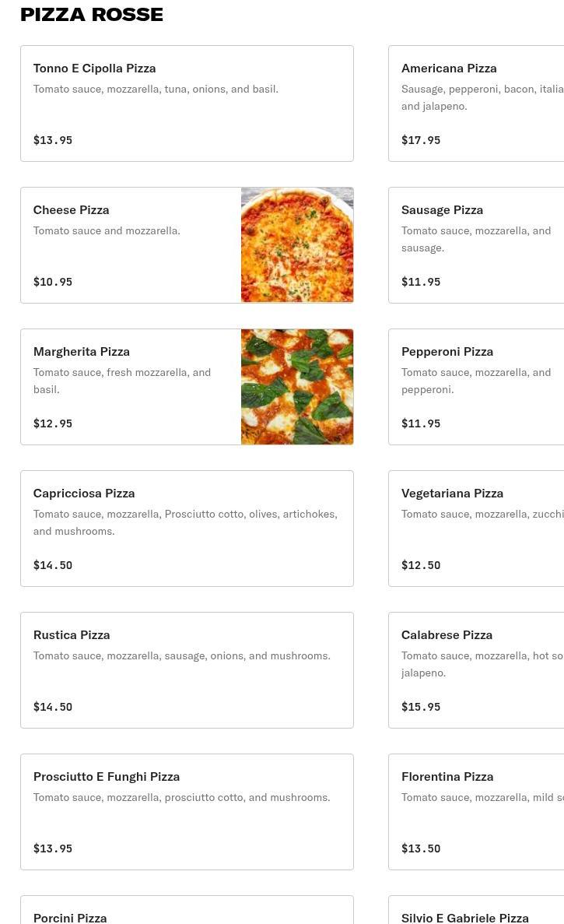The image size is (564, 924).
Task: Open Margherita Pizza item details
Action: 131,387
